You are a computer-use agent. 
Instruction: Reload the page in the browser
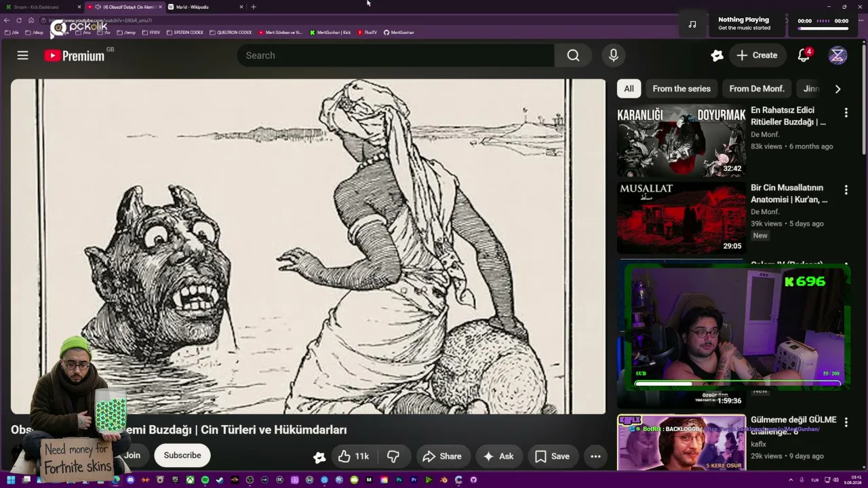click(19, 20)
